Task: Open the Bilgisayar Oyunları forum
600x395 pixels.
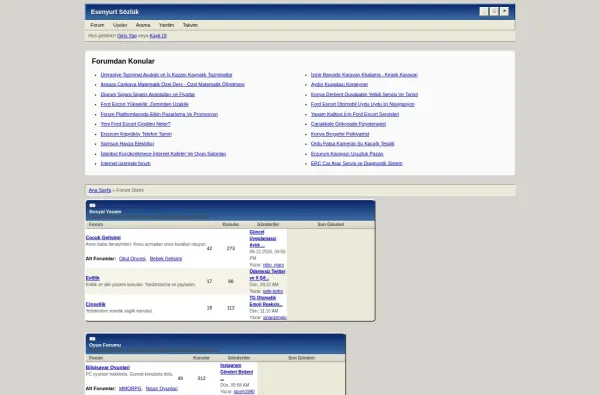Action: click(108, 367)
